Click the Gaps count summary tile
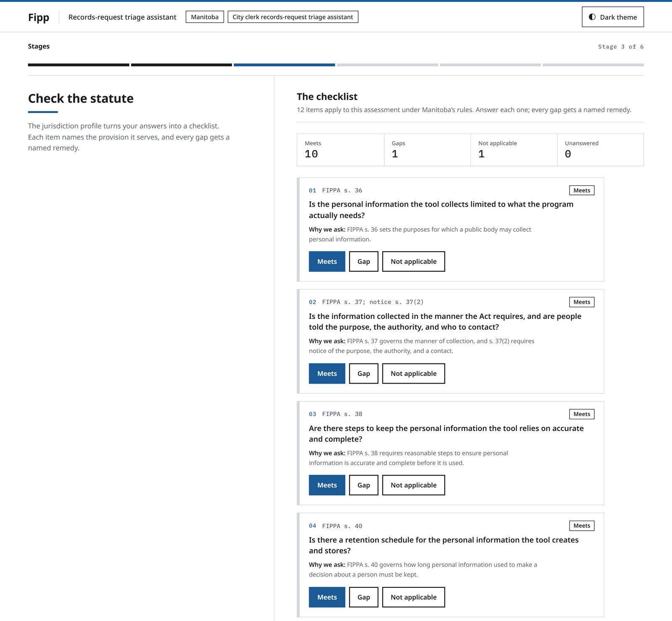672x621 pixels. 427,150
